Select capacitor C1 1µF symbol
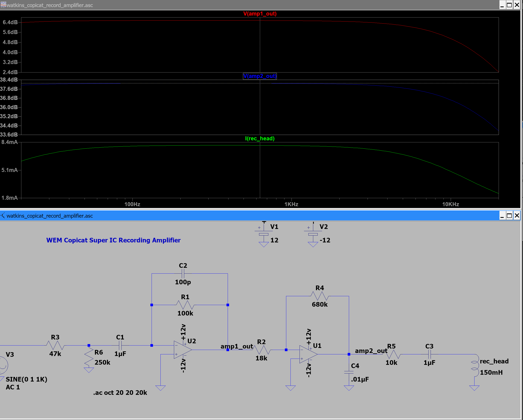 click(120, 345)
